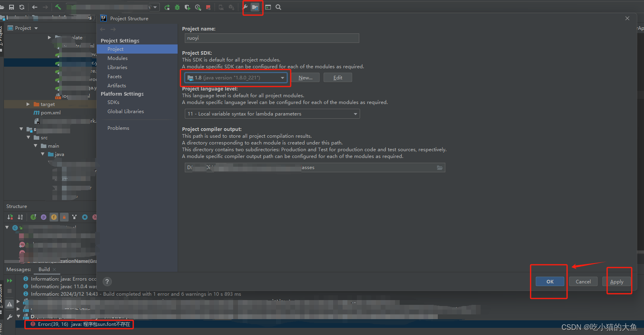Viewport: 644px width, 335px height.
Task: Select Artifacts in settings list
Action: 137,86
